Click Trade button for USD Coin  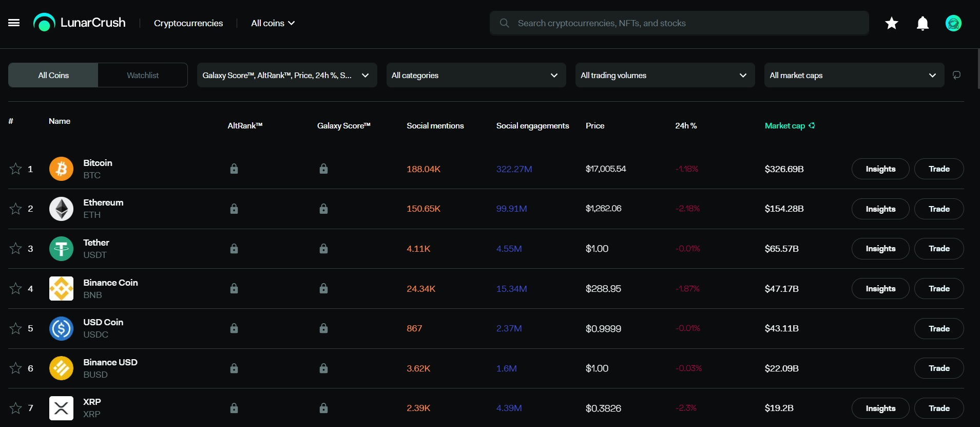(939, 328)
